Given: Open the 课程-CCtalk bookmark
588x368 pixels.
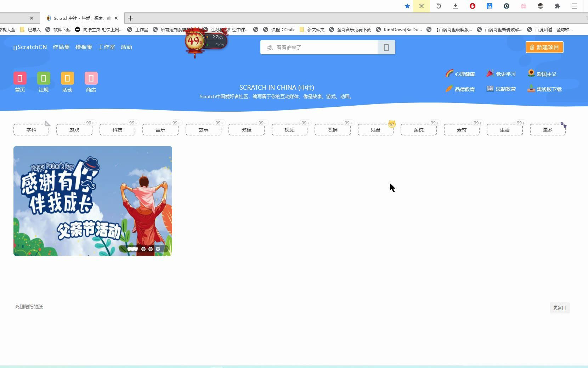Looking at the screenshot, I should pos(279,29).
